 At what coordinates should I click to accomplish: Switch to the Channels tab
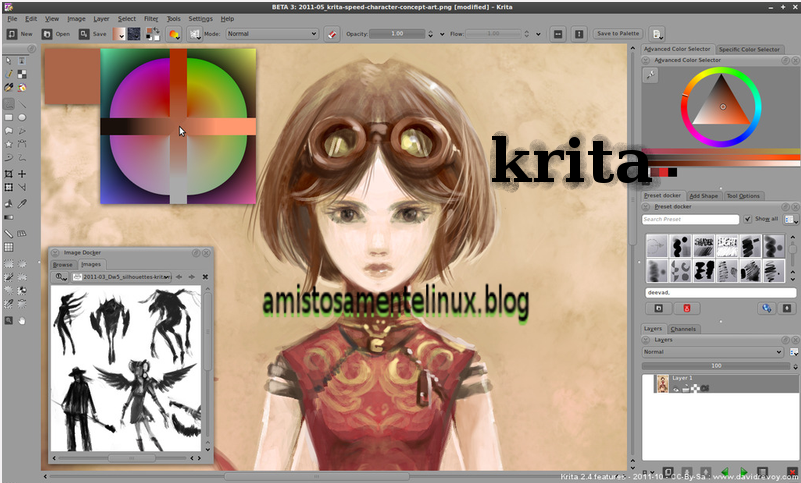click(x=683, y=329)
